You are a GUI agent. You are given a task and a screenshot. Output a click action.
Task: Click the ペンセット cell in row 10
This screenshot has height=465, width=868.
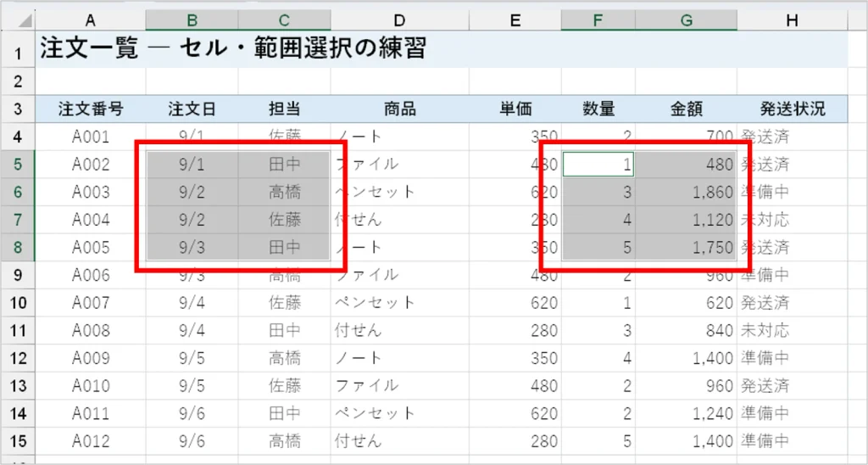(x=400, y=303)
